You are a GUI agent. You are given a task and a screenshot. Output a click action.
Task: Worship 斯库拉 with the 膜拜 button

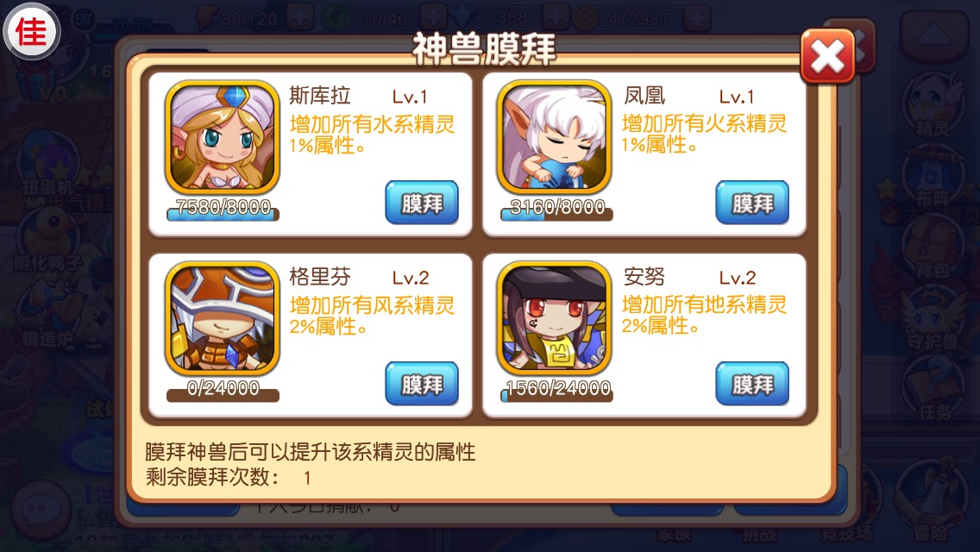(422, 203)
